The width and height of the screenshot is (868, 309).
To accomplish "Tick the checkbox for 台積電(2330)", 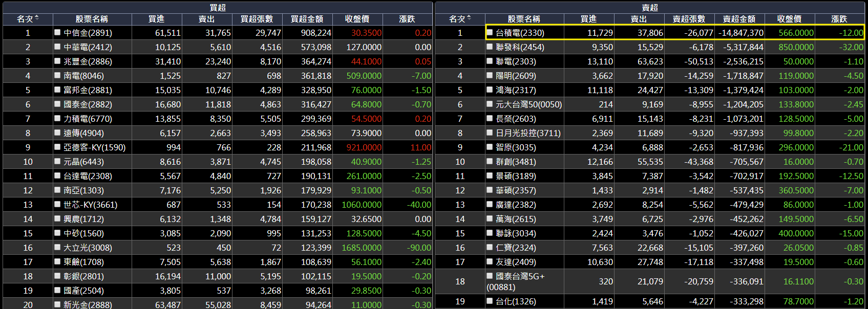I will 490,32.
